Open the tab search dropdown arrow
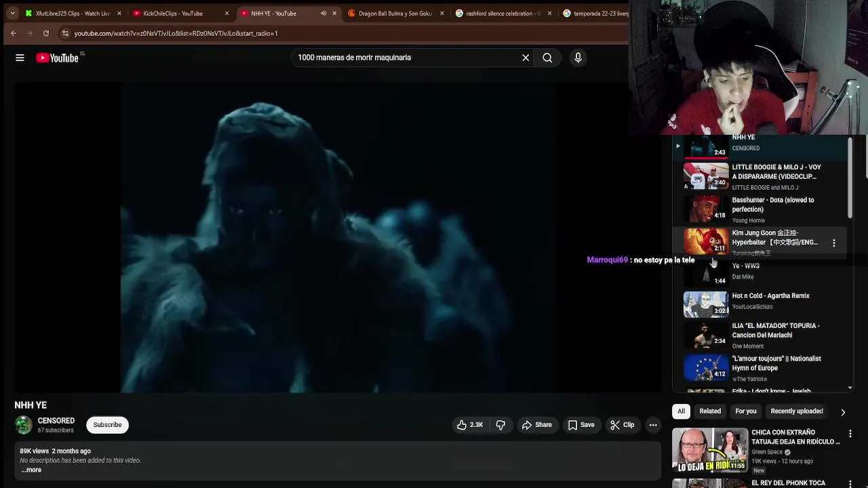Viewport: 868px width, 488px height. pos(12,13)
